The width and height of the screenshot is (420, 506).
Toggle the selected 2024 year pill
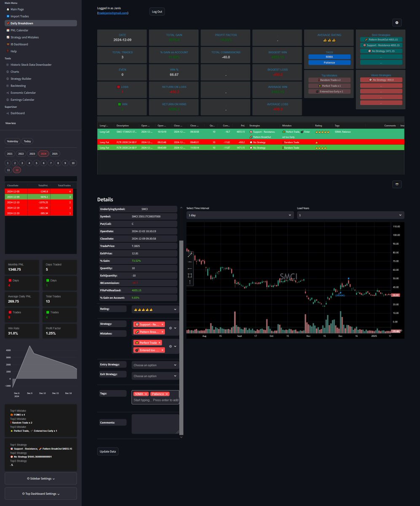point(43,154)
